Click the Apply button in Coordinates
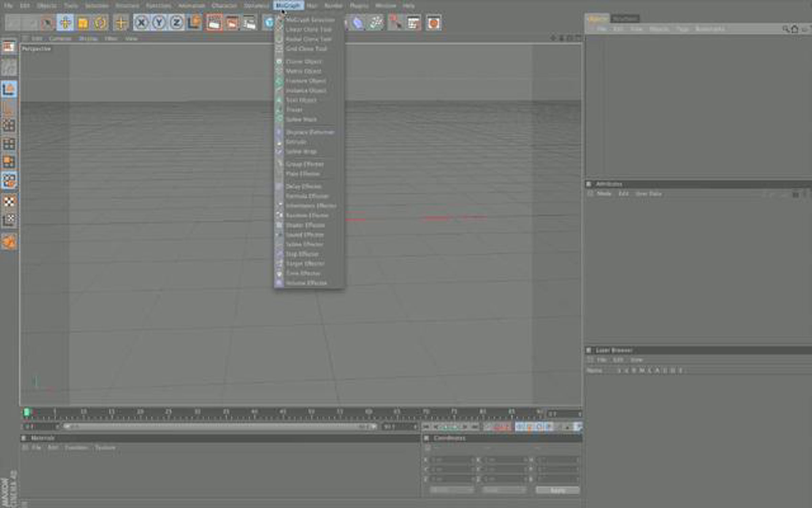The width and height of the screenshot is (812, 508). click(558, 490)
